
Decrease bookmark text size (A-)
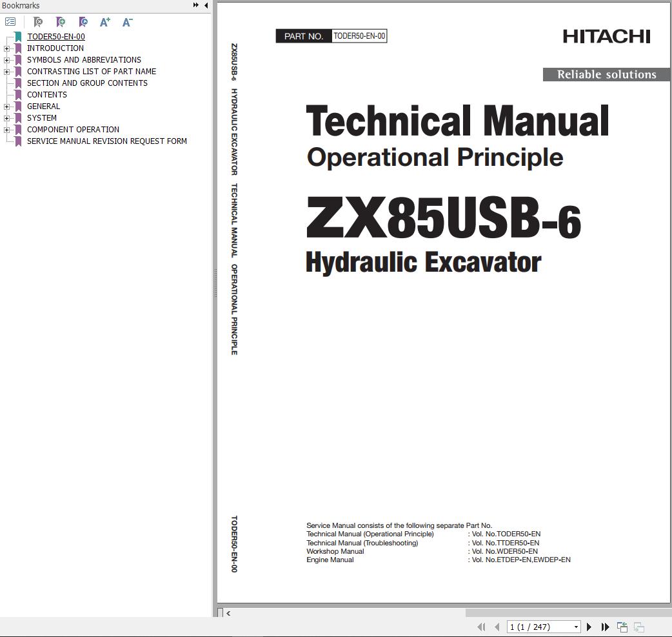tap(127, 22)
